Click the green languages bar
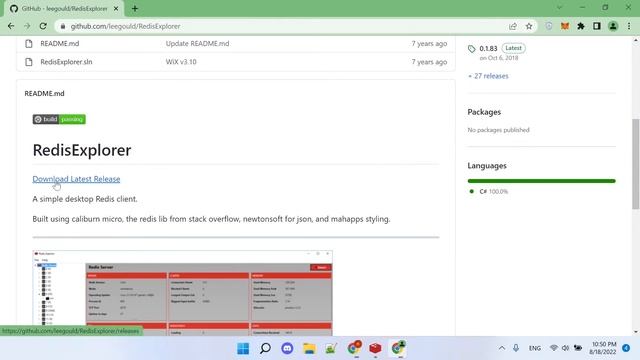 541,181
